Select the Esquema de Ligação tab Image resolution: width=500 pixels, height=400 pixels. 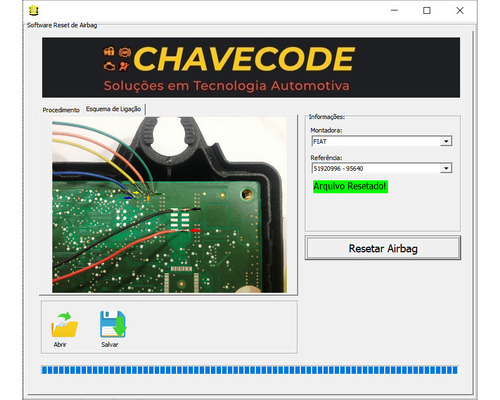(113, 109)
